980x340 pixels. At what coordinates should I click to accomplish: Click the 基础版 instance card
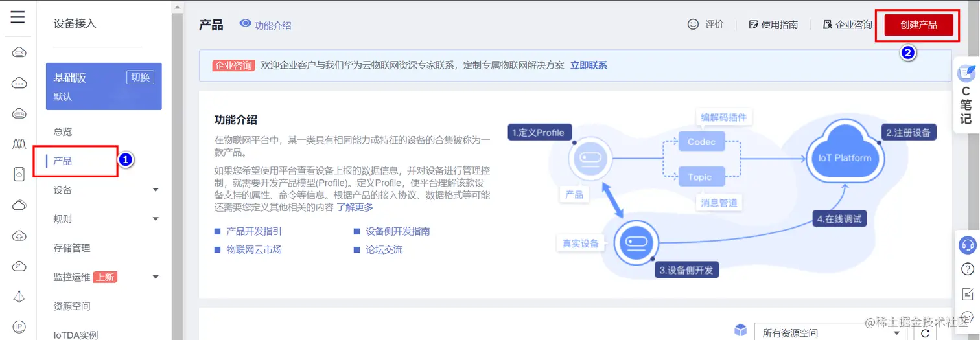[x=104, y=86]
